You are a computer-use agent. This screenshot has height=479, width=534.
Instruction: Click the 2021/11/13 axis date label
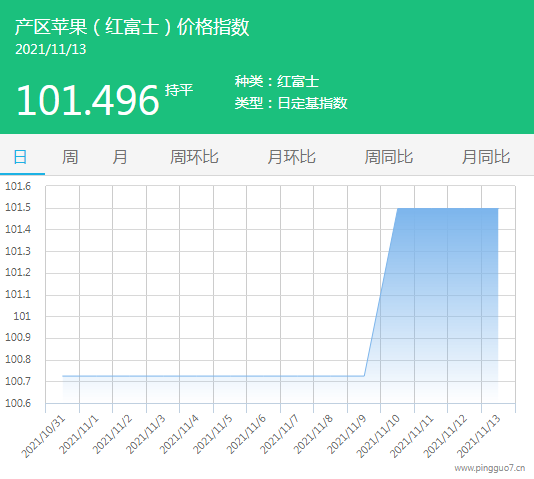(x=478, y=437)
